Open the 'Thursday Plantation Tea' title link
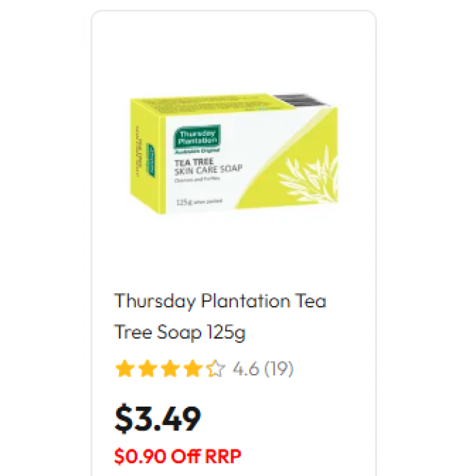Viewport: 476px width, 476px height. [220, 301]
